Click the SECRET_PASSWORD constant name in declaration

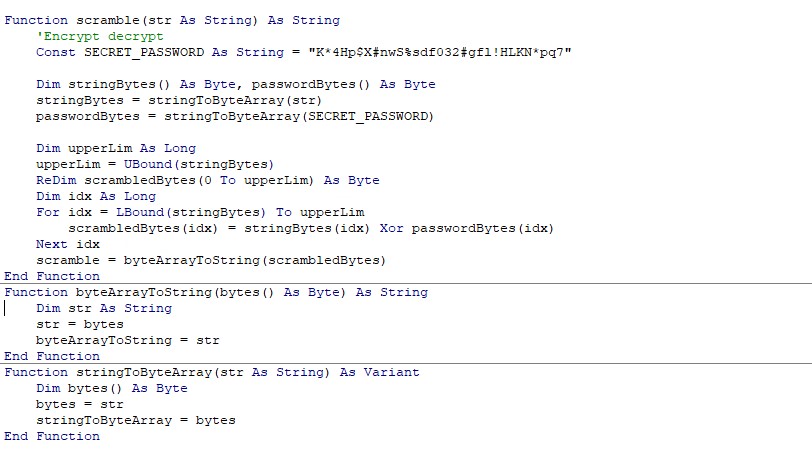[144, 52]
